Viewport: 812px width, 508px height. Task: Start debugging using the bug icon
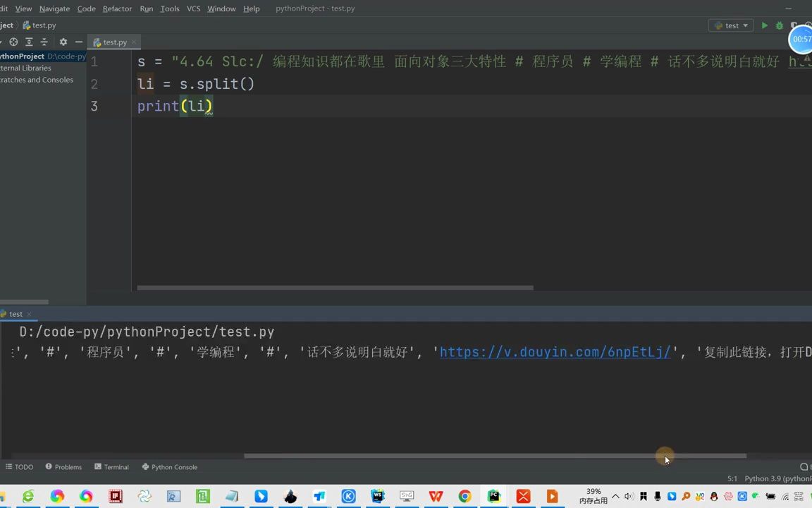[x=779, y=25]
